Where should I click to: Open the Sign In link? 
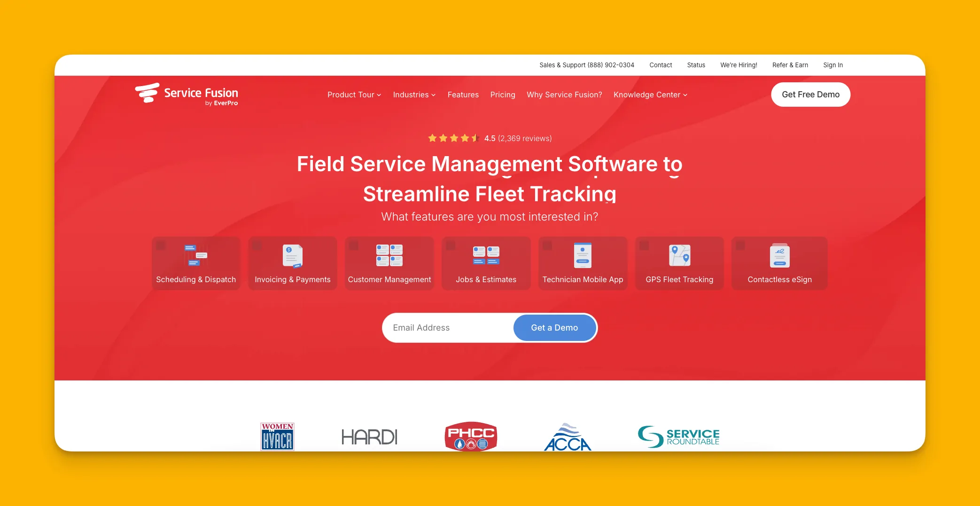coord(832,65)
